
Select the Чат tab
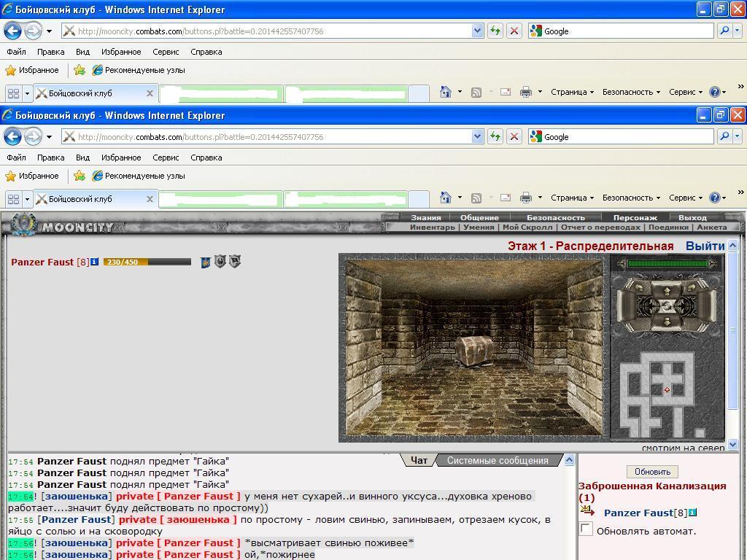point(419,461)
